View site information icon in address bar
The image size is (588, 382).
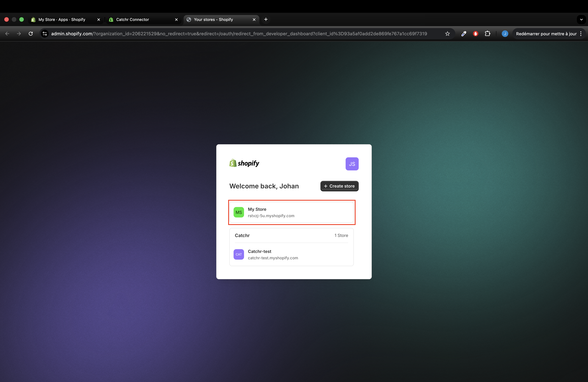pyautogui.click(x=45, y=34)
